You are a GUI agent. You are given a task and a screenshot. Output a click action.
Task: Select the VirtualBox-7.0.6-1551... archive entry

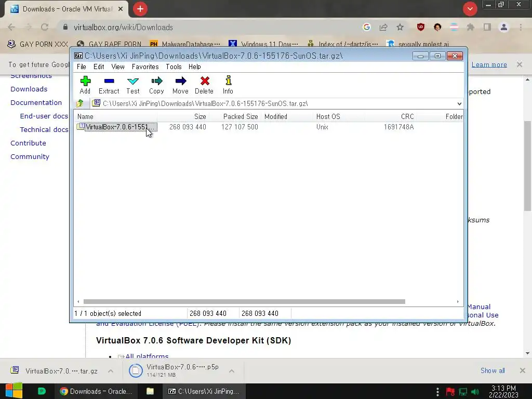117,127
